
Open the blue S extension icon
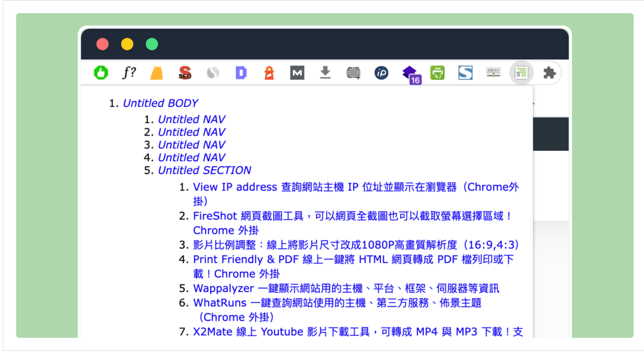coord(465,72)
